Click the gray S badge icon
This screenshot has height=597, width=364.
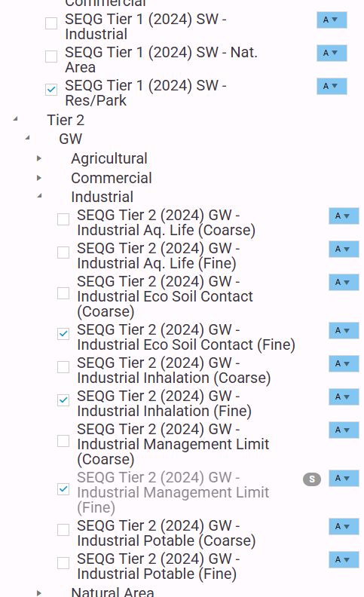point(312,479)
